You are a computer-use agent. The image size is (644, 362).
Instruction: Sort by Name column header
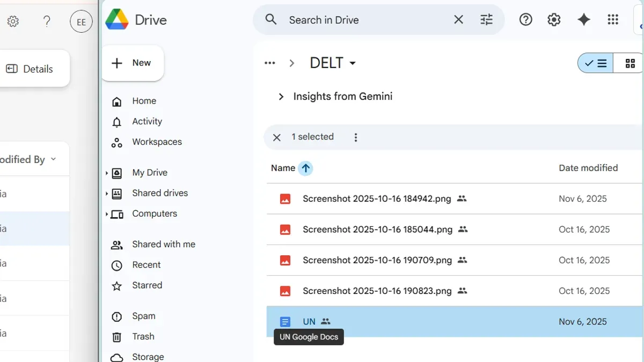pos(283,168)
